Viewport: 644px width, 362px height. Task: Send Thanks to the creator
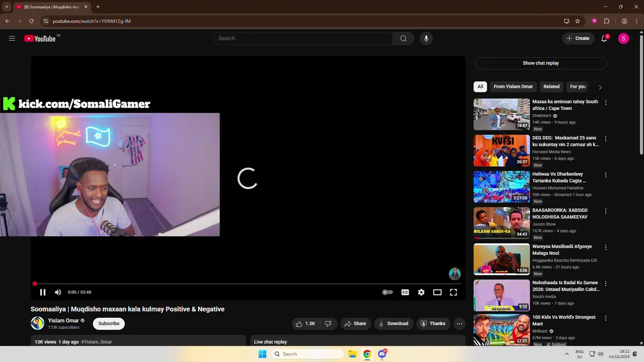[x=433, y=324]
